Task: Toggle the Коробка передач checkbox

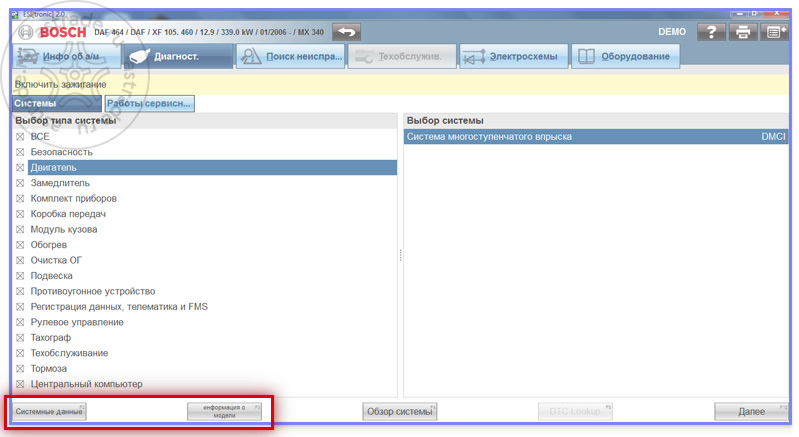Action: coord(20,214)
